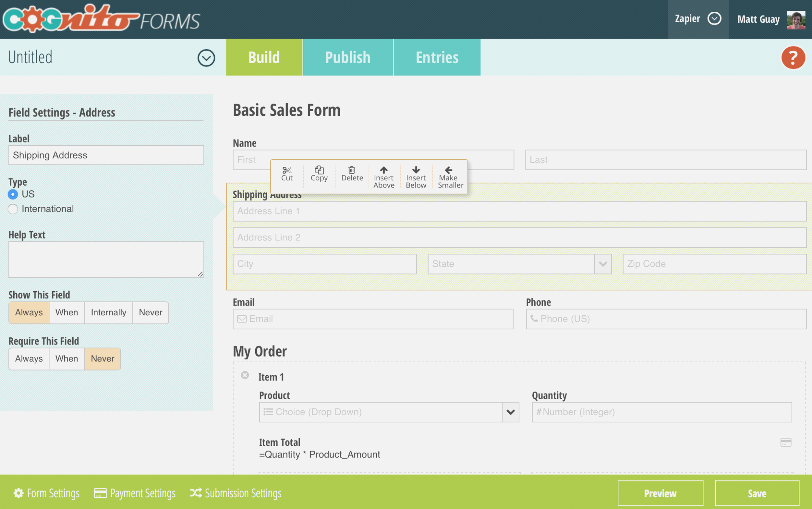Click the Preview button
812x509 pixels.
(661, 493)
